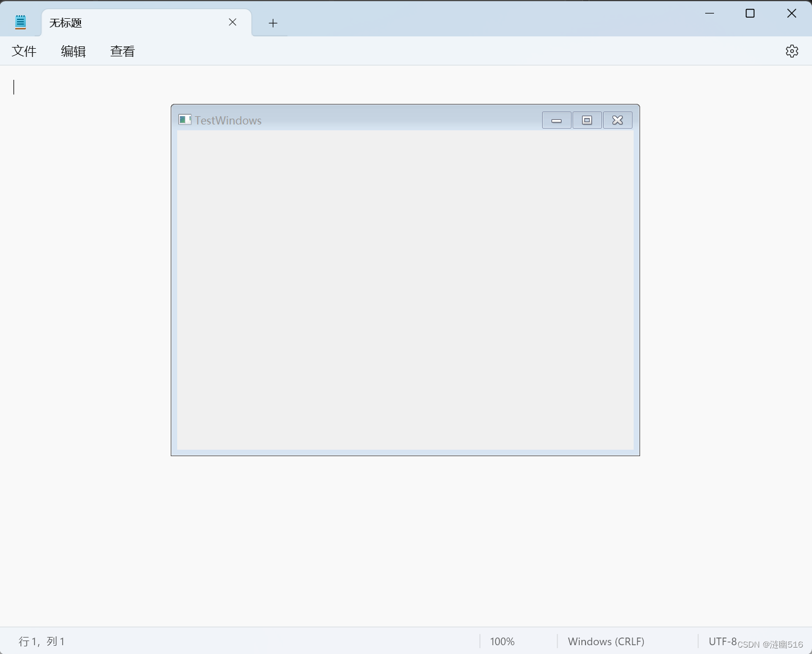The width and height of the screenshot is (812, 654).
Task: Click the TestWindows title bar text
Action: coord(228,120)
